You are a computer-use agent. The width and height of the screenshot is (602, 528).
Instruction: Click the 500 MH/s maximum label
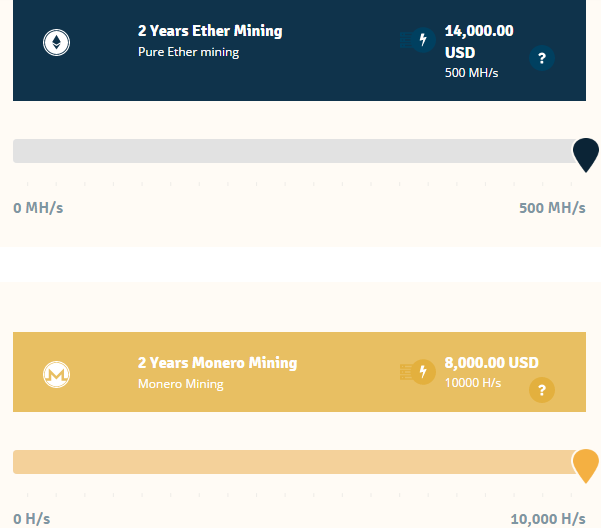(552, 208)
